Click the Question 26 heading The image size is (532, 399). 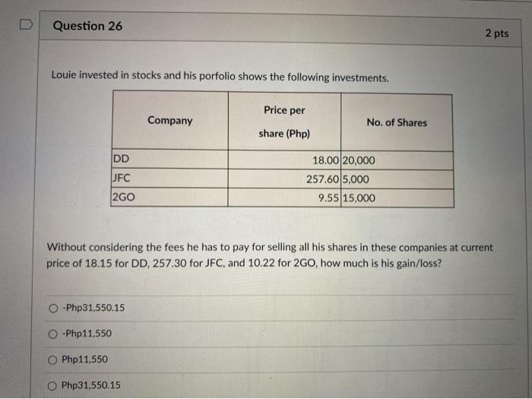coord(87,26)
